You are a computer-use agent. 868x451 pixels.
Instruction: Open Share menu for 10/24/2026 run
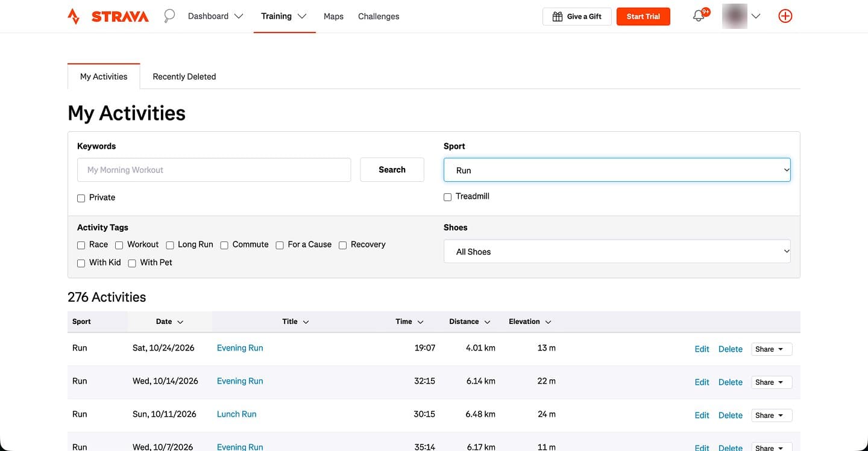[772, 349]
